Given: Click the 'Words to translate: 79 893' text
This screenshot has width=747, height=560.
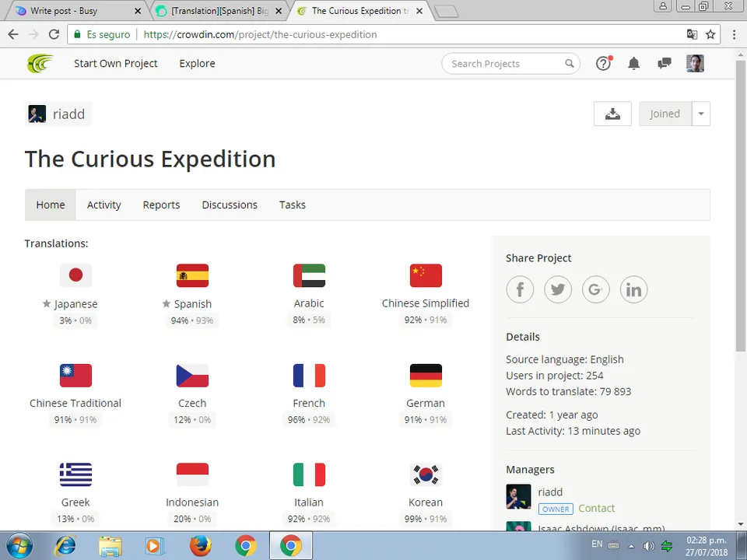Looking at the screenshot, I should click(x=568, y=391).
